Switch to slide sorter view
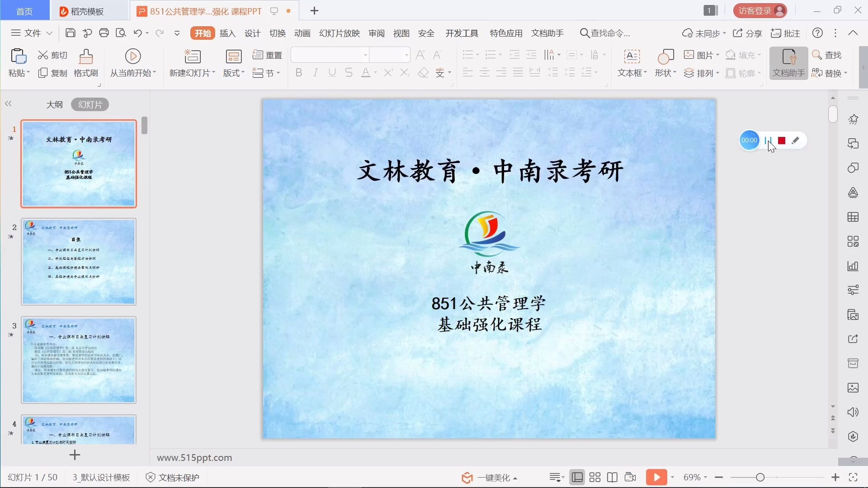The width and height of the screenshot is (868, 488). click(x=595, y=478)
